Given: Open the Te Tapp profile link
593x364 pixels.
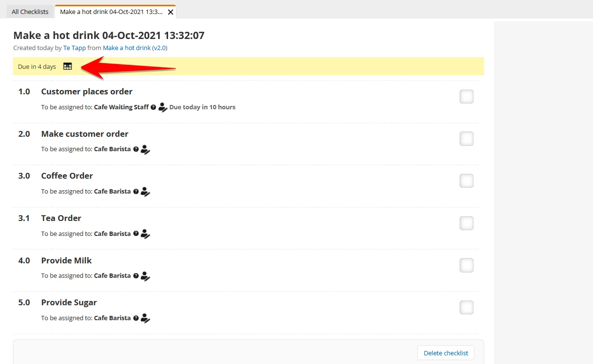Looking at the screenshot, I should pyautogui.click(x=74, y=48).
